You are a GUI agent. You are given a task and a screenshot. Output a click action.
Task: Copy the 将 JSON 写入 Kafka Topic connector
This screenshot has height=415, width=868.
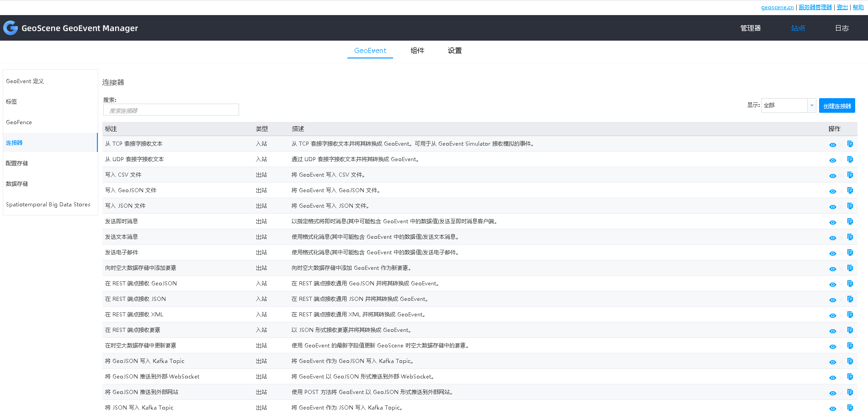click(x=851, y=408)
